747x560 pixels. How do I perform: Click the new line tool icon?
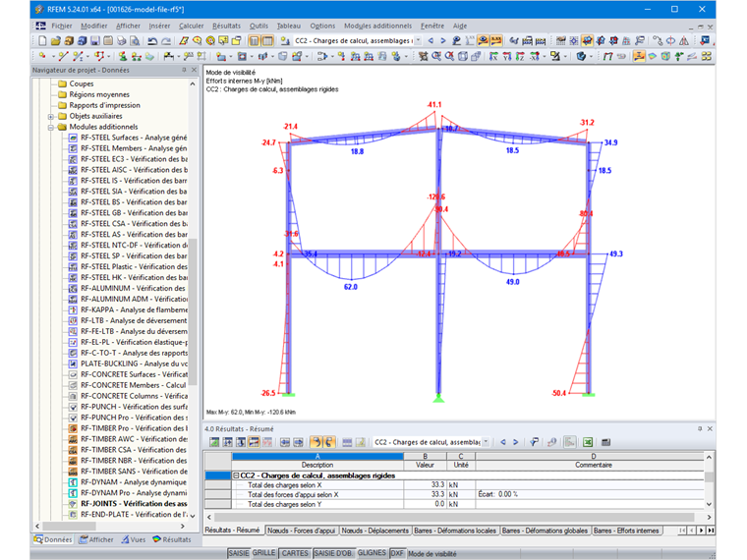coord(63,56)
